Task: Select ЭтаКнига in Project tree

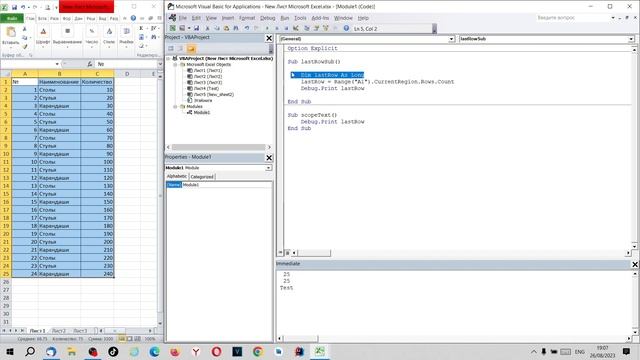Action: [x=203, y=100]
